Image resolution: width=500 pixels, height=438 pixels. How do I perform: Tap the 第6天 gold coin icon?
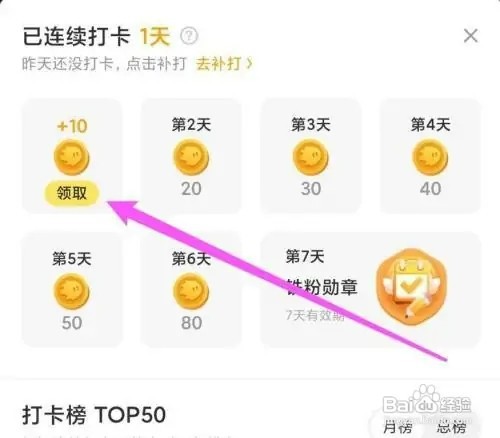(191, 291)
